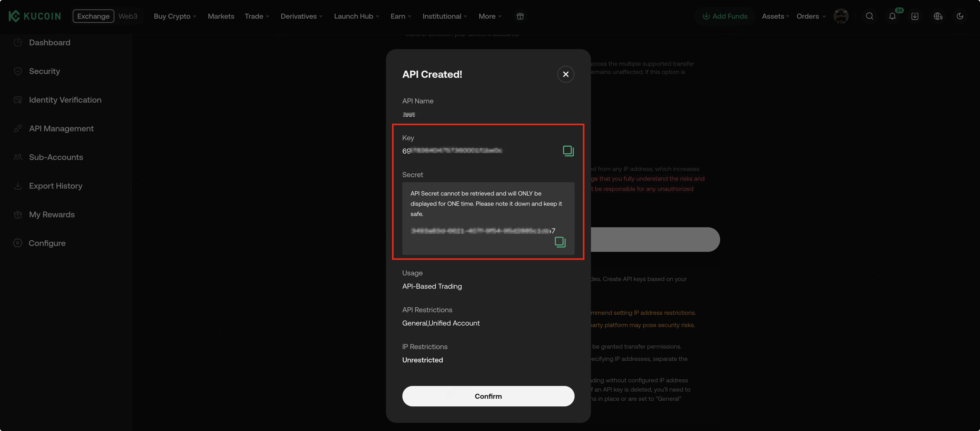Image resolution: width=980 pixels, height=431 pixels.
Task: Toggle dark mode moon icon
Action: click(960, 16)
